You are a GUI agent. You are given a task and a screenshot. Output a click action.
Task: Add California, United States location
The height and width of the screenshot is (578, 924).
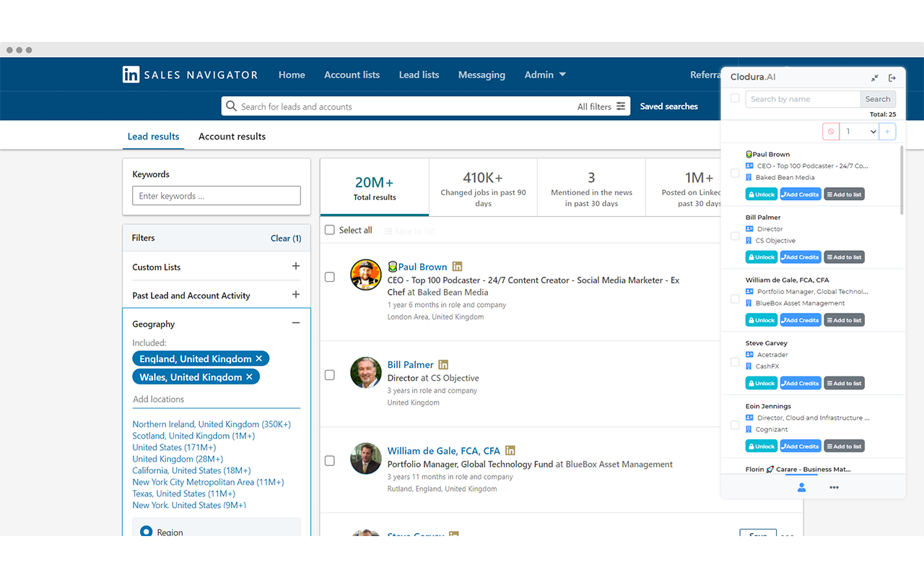coord(191,470)
